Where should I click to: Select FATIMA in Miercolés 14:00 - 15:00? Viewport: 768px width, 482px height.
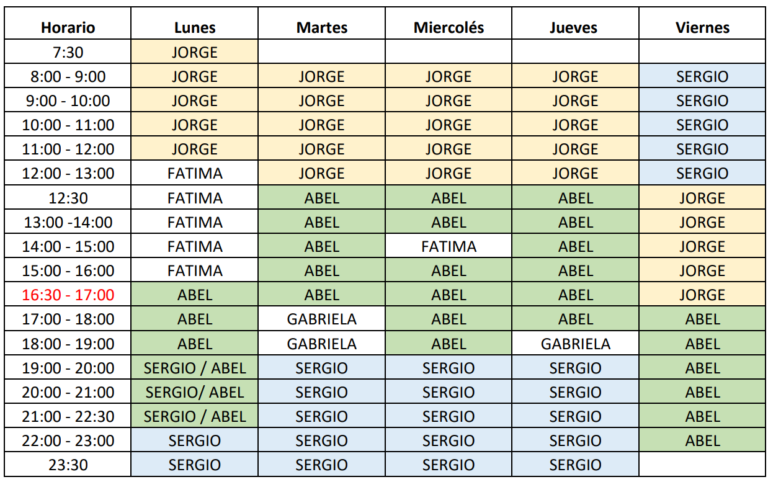tap(448, 246)
